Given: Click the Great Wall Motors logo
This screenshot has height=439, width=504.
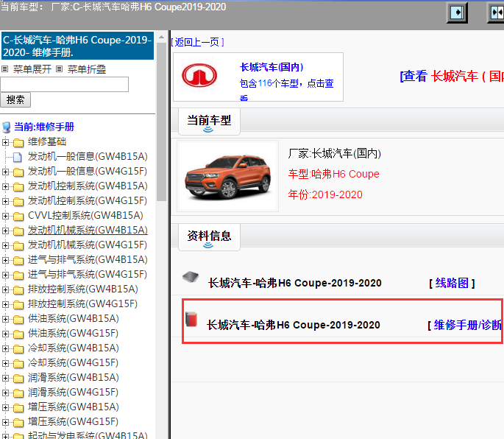Looking at the screenshot, I should (x=201, y=76).
